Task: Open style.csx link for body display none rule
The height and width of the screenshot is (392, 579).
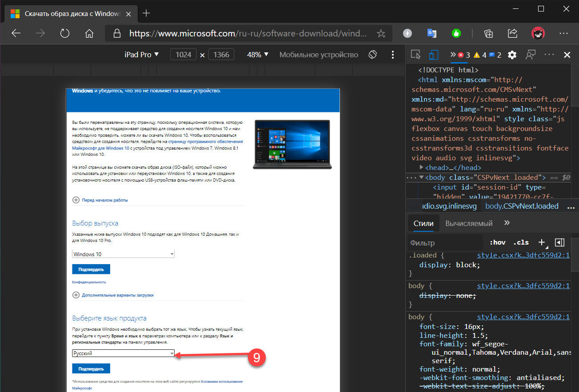Action: [523, 286]
